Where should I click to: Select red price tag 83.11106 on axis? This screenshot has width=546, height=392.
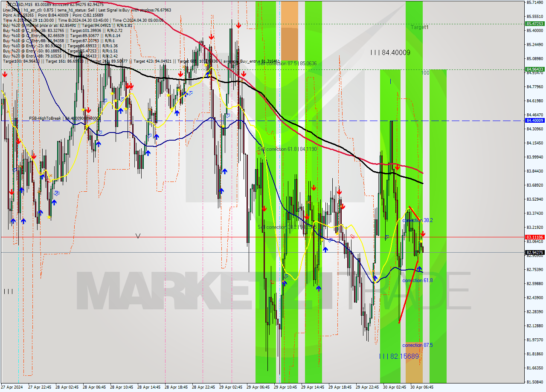534,237
